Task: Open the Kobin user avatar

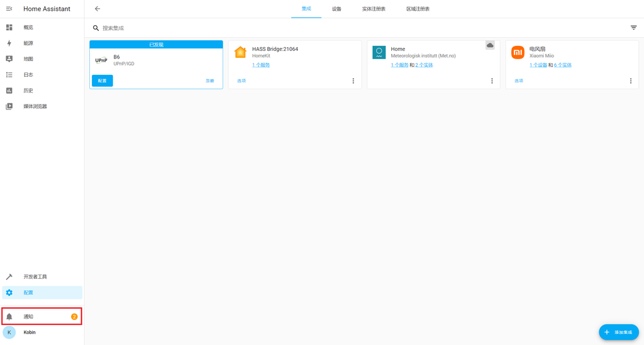Action: coord(9,332)
